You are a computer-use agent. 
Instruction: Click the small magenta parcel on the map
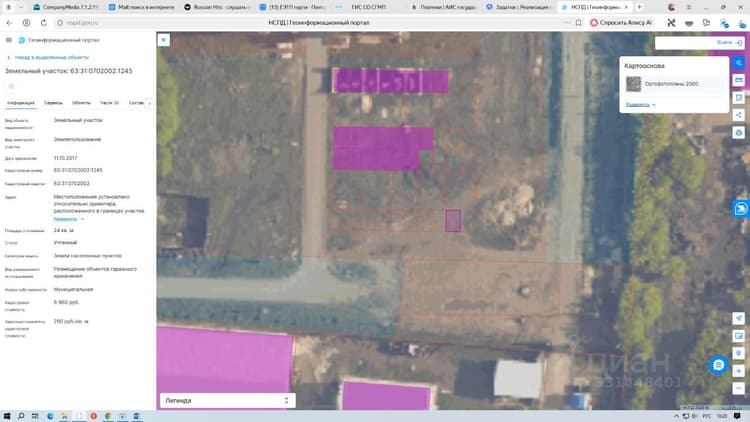(x=453, y=221)
